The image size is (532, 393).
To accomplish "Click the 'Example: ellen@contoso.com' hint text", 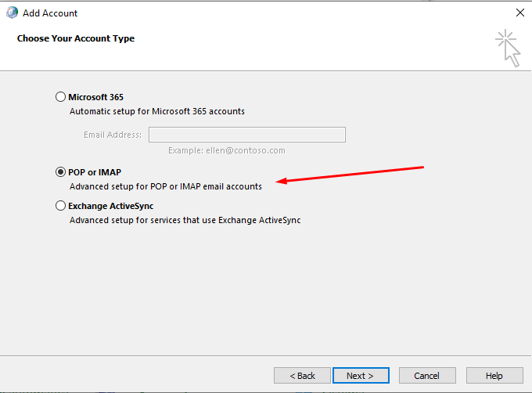I will [227, 150].
